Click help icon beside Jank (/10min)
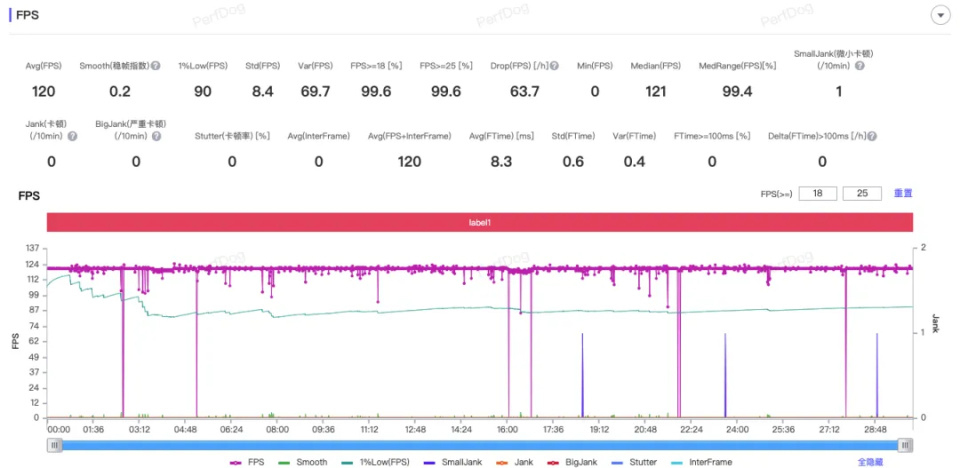 [72, 136]
